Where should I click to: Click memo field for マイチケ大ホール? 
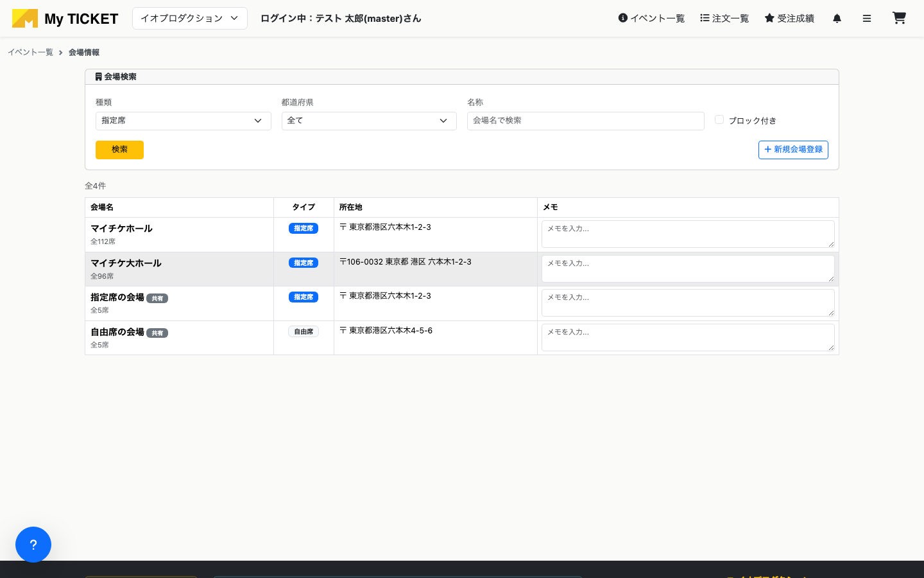[x=688, y=269]
